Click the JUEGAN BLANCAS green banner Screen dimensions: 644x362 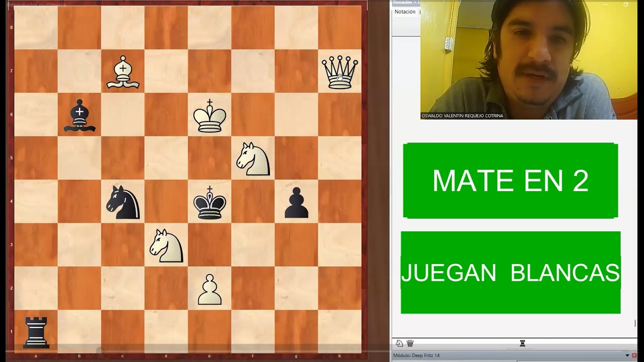[x=511, y=273]
